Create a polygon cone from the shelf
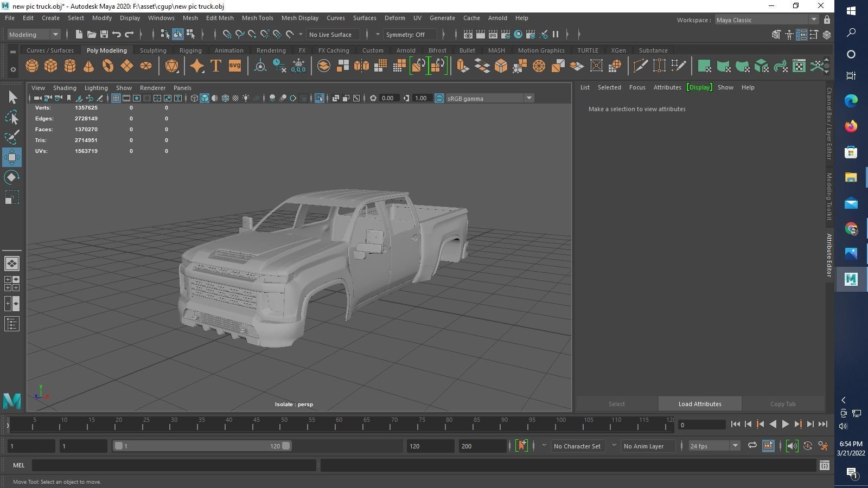The image size is (868, 488). click(88, 66)
